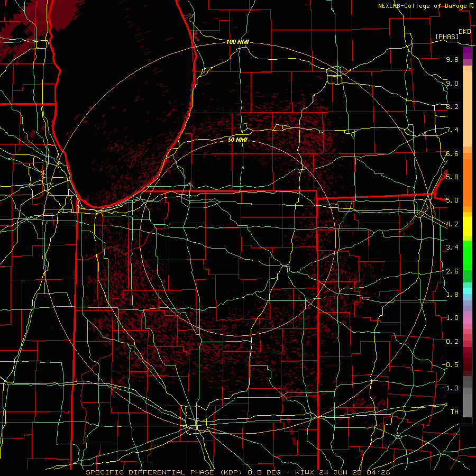Select the "DKD" label above the color scale
This screenshot has width=476, height=476.
point(465,31)
